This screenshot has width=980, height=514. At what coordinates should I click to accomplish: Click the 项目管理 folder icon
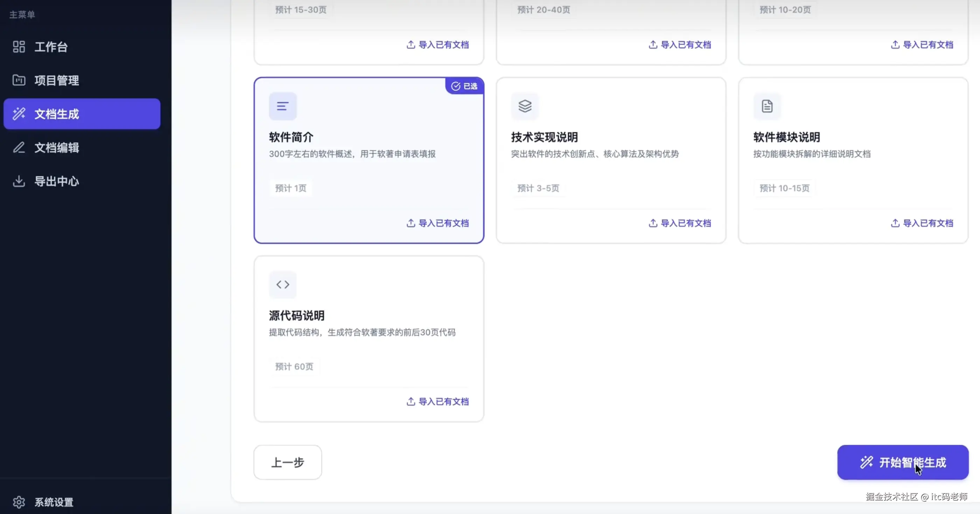coord(19,80)
